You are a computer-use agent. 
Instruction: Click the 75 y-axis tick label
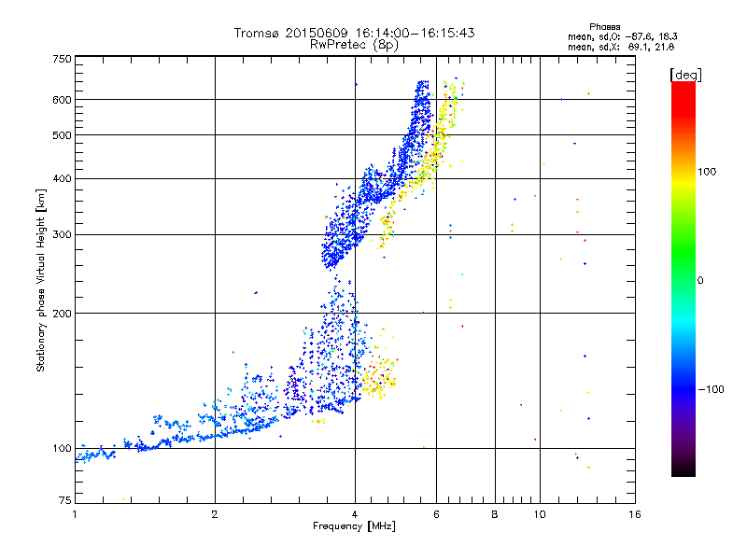point(65,500)
